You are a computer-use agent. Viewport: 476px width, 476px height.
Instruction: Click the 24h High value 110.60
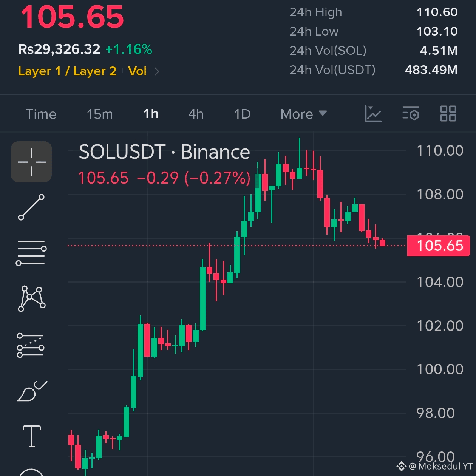pyautogui.click(x=437, y=12)
